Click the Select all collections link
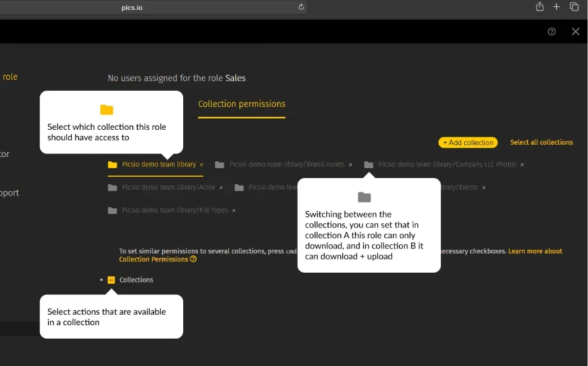 pos(541,142)
